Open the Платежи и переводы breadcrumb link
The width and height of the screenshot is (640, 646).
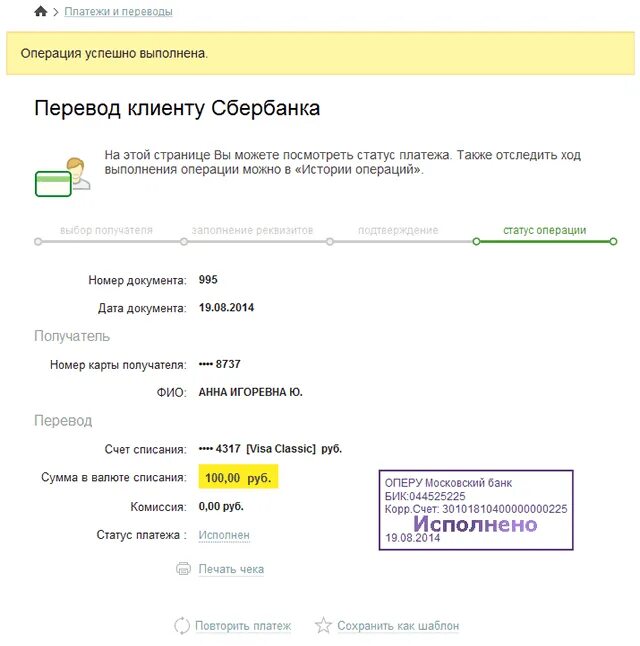[118, 12]
